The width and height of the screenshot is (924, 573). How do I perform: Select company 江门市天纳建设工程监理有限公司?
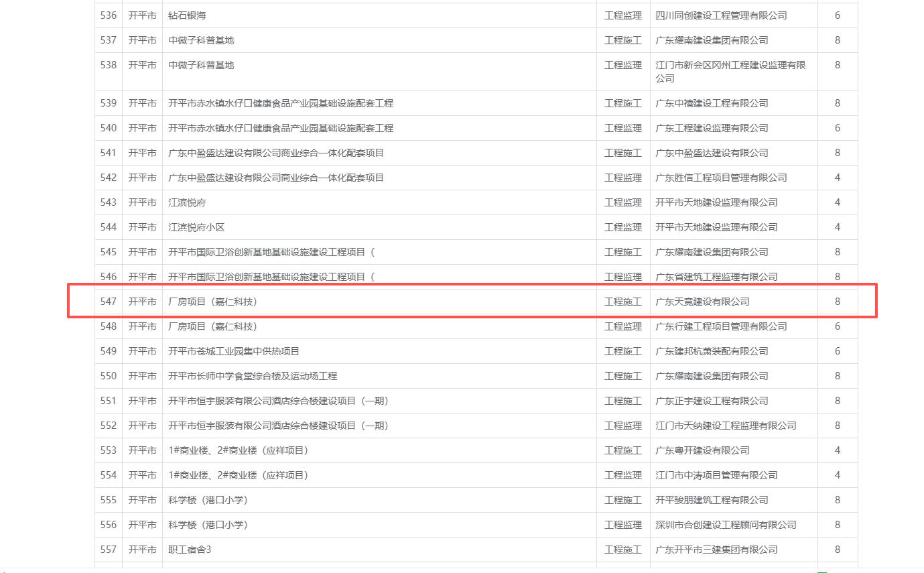(726, 426)
